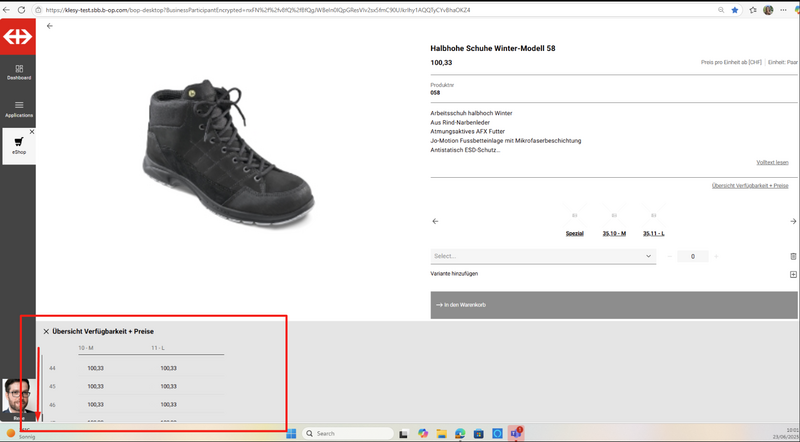This screenshot has height=442, width=800.
Task: Click the back arrow above product image
Action: tap(50, 26)
